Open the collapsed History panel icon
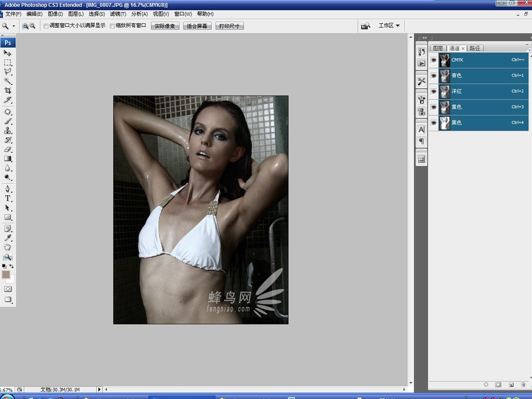The height and width of the screenshot is (399, 532). point(422,52)
